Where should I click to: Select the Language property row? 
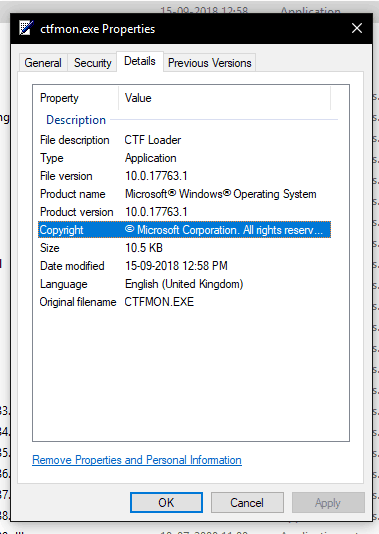[x=184, y=284]
